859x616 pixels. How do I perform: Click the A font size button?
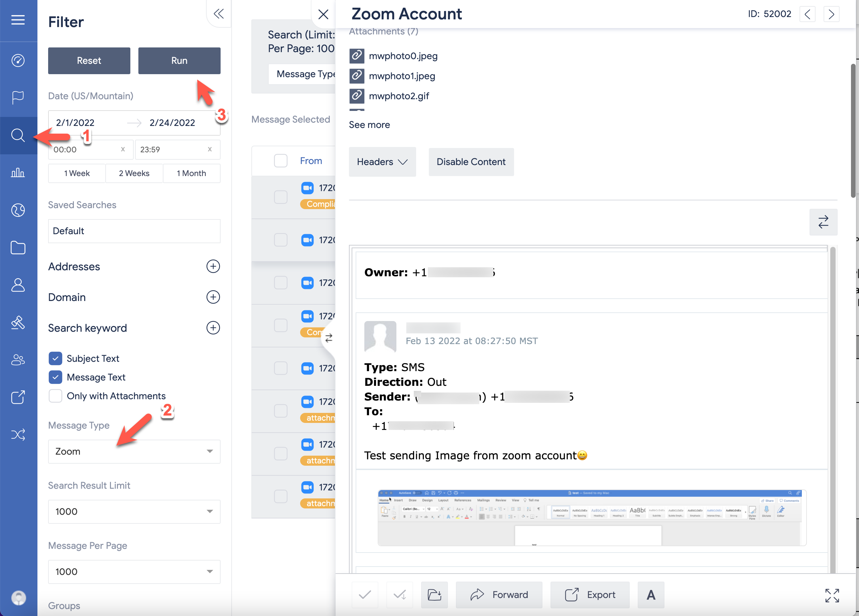(651, 594)
